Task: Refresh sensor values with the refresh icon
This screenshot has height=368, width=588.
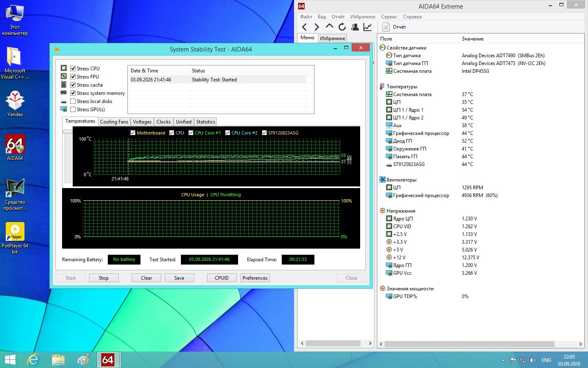Action: coord(342,27)
